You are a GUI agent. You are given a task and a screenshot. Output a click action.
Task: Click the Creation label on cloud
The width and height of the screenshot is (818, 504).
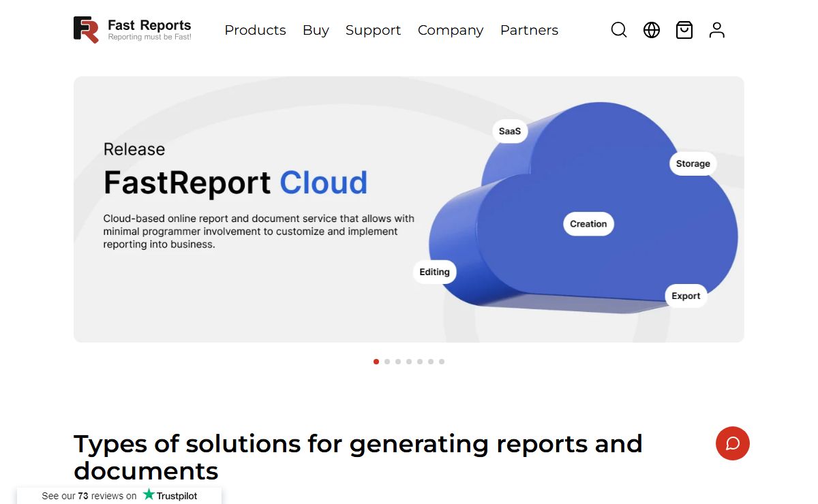click(x=588, y=223)
